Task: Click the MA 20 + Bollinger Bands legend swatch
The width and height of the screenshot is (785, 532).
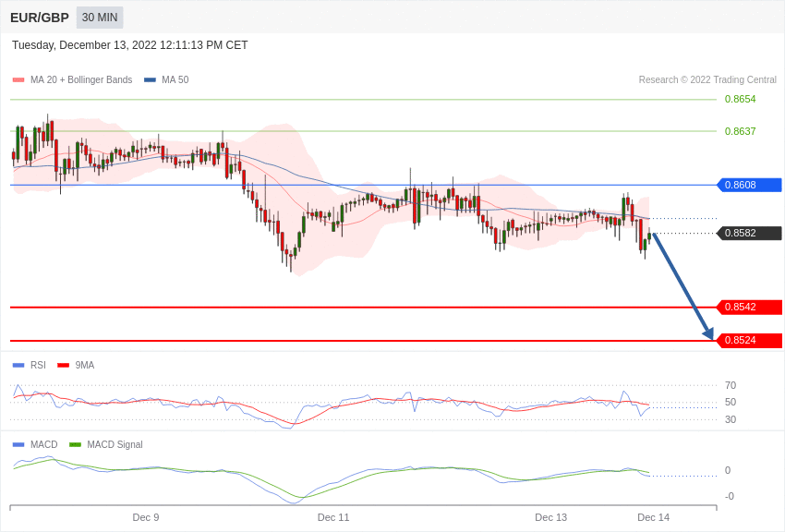Action: click(x=18, y=79)
